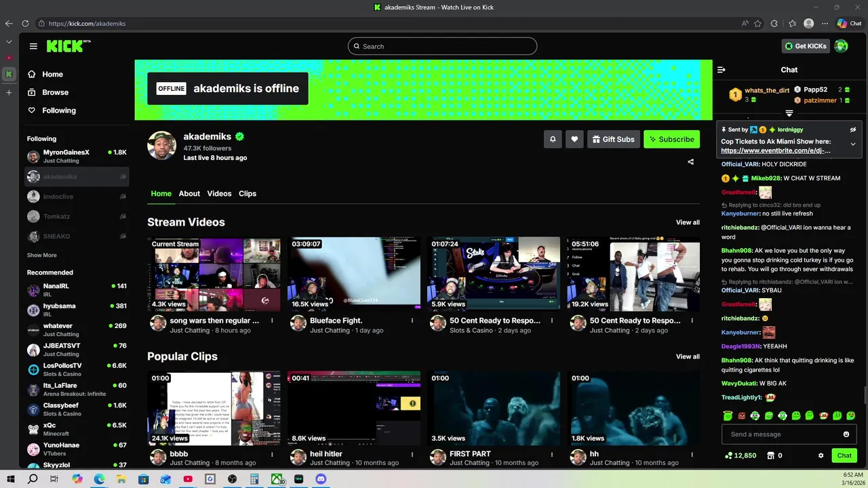The width and height of the screenshot is (868, 488).
Task: View all Popular Clips
Action: pyautogui.click(x=688, y=357)
